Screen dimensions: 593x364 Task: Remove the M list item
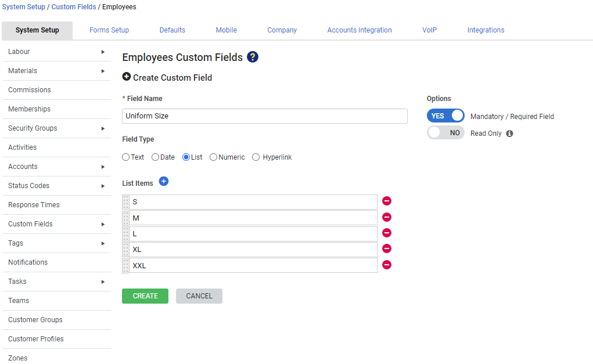[x=386, y=217]
